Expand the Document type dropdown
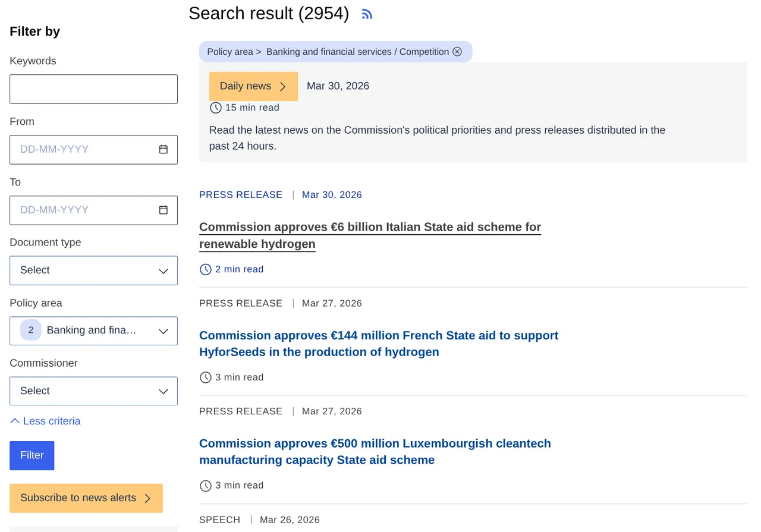This screenshot has height=532, width=761. click(93, 270)
